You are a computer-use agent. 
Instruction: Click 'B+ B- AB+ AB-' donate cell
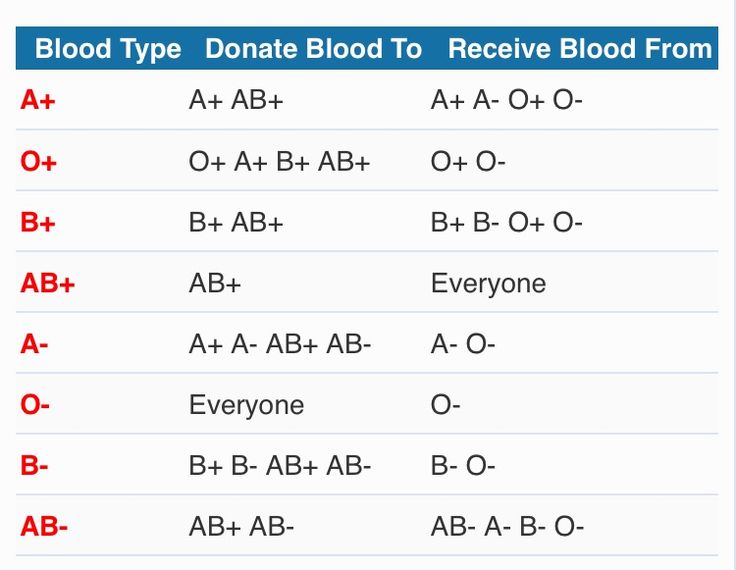click(x=280, y=466)
